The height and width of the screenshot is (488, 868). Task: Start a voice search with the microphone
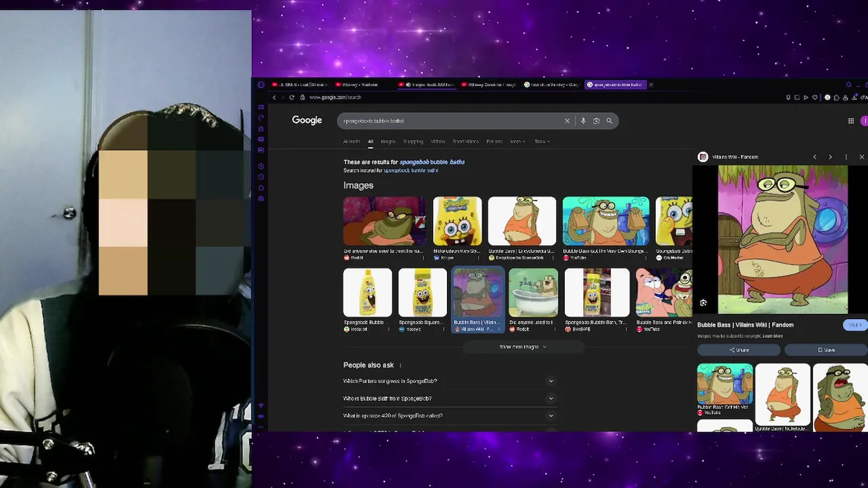pyautogui.click(x=583, y=121)
